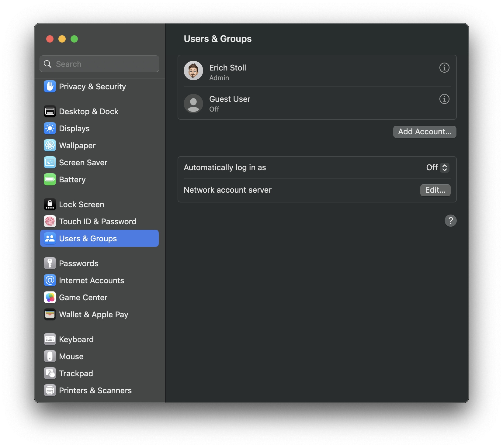This screenshot has height=448, width=503.
Task: Click the search field in the sidebar
Action: [x=99, y=64]
